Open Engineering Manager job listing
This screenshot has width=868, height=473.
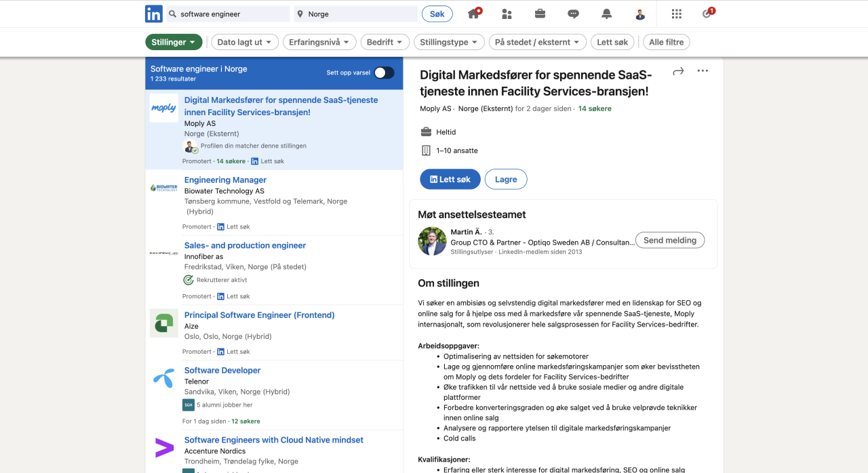(x=225, y=180)
